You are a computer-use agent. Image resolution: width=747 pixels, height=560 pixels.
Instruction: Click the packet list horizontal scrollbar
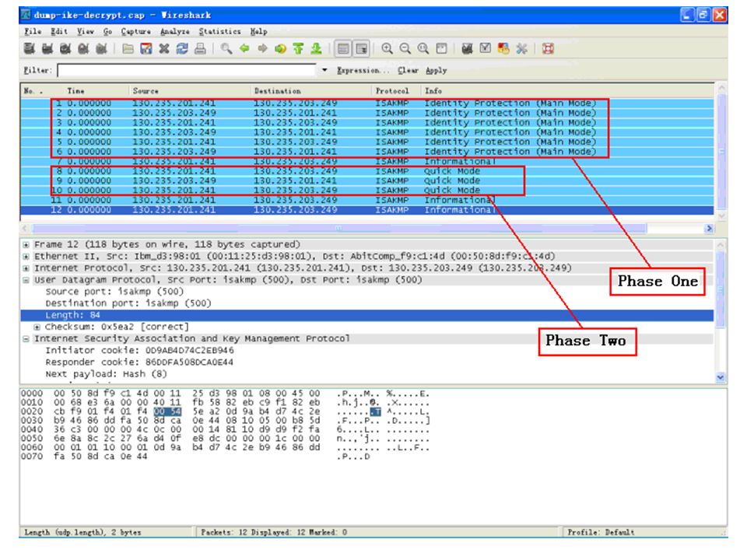[x=340, y=229]
